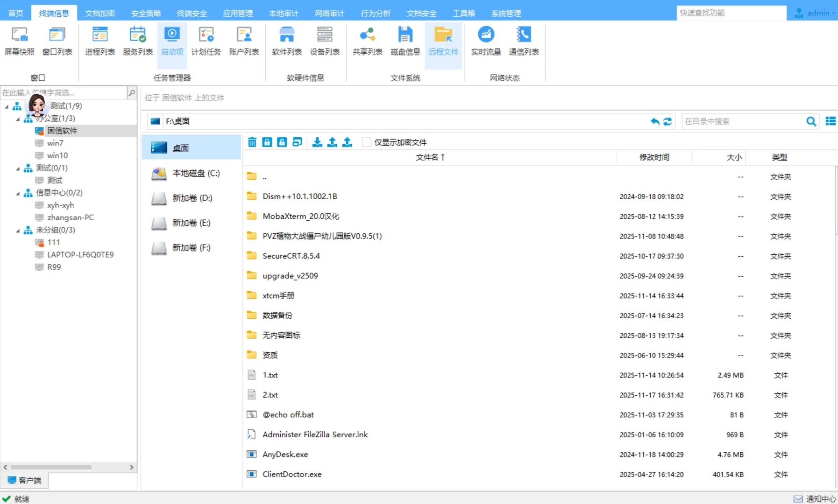This screenshot has width=838, height=504.
Task: View installed software via 软件列表
Action: pos(286,41)
